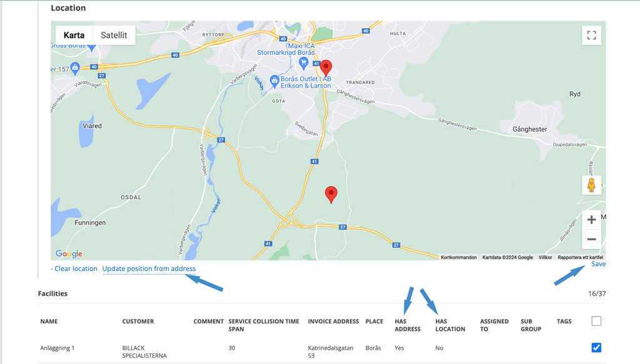Open the Villkor terms link
Screen dimensions: 640x364
tap(545, 257)
